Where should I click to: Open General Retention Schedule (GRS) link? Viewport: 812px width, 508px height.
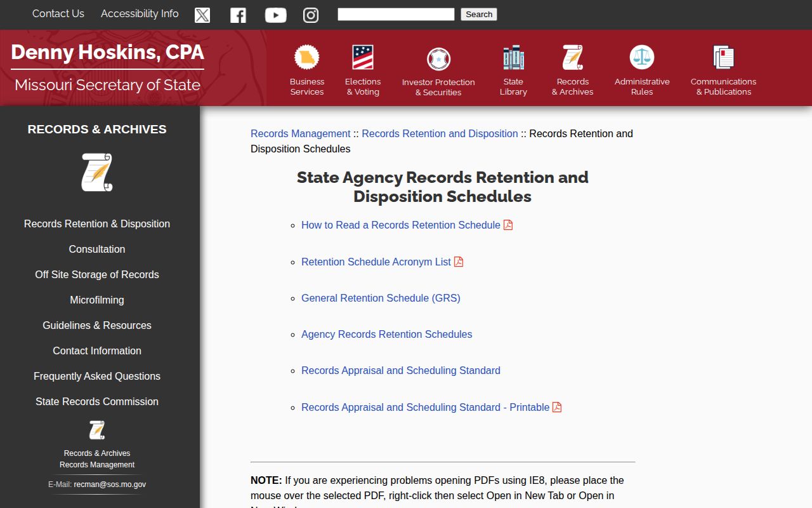pos(381,298)
